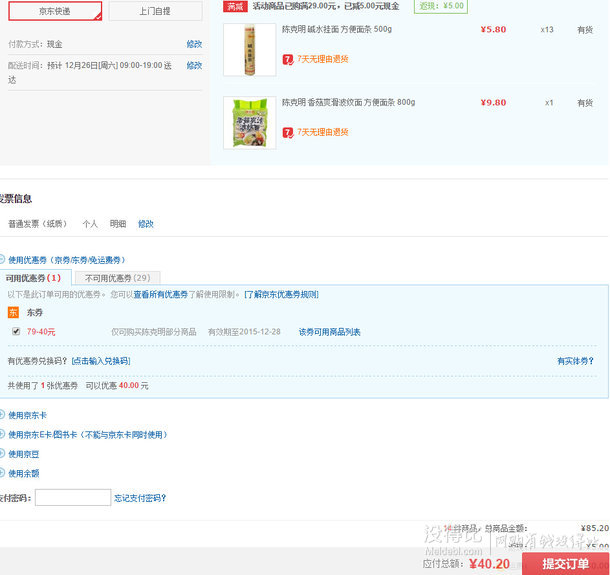Open 陈克明 香菇爽滑波纹面 800g title
This screenshot has width=610, height=575.
(x=349, y=102)
